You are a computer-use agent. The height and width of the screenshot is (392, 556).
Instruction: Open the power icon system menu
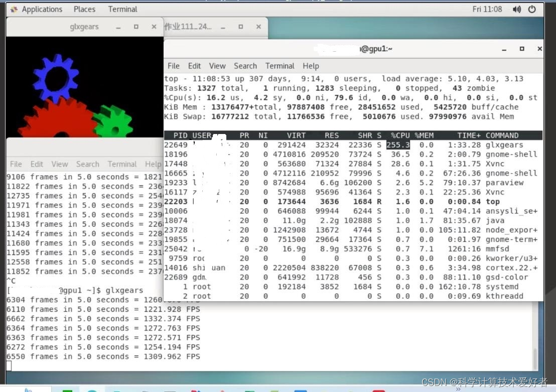(x=532, y=10)
